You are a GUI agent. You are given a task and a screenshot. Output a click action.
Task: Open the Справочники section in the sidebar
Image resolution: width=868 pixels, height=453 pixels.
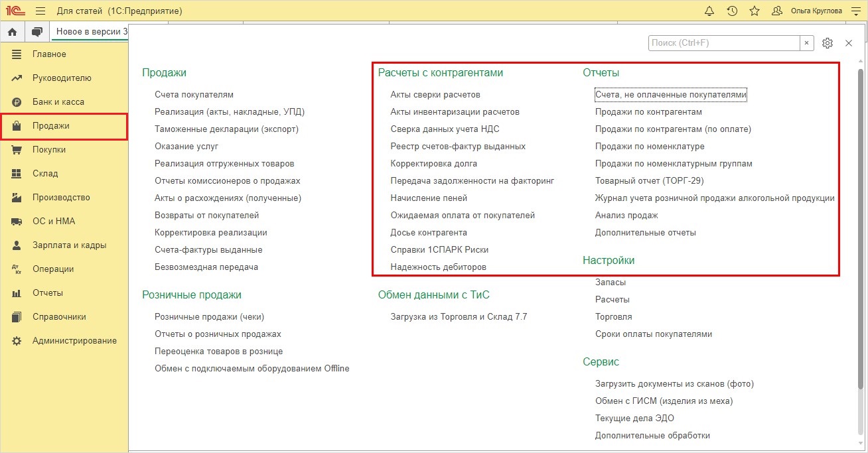(x=64, y=317)
